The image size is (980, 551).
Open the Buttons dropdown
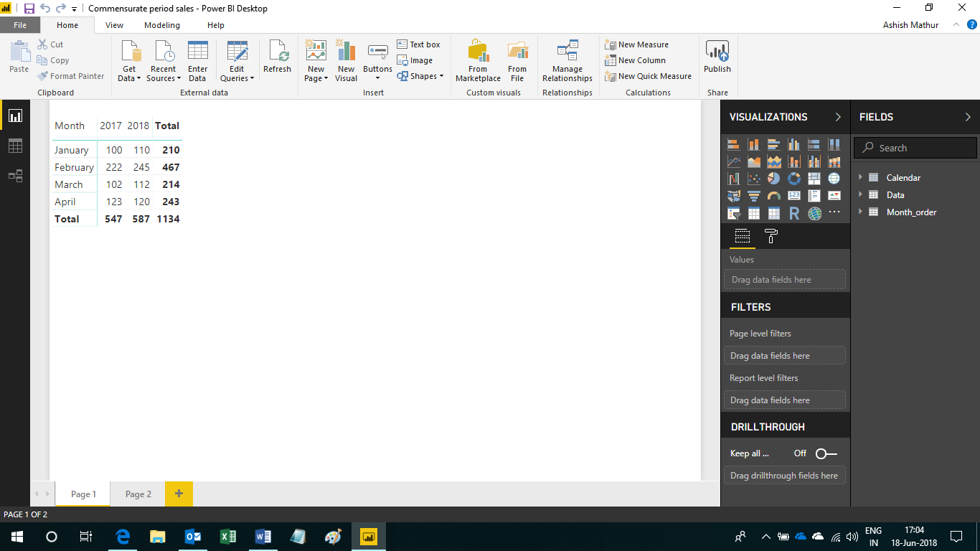377,61
